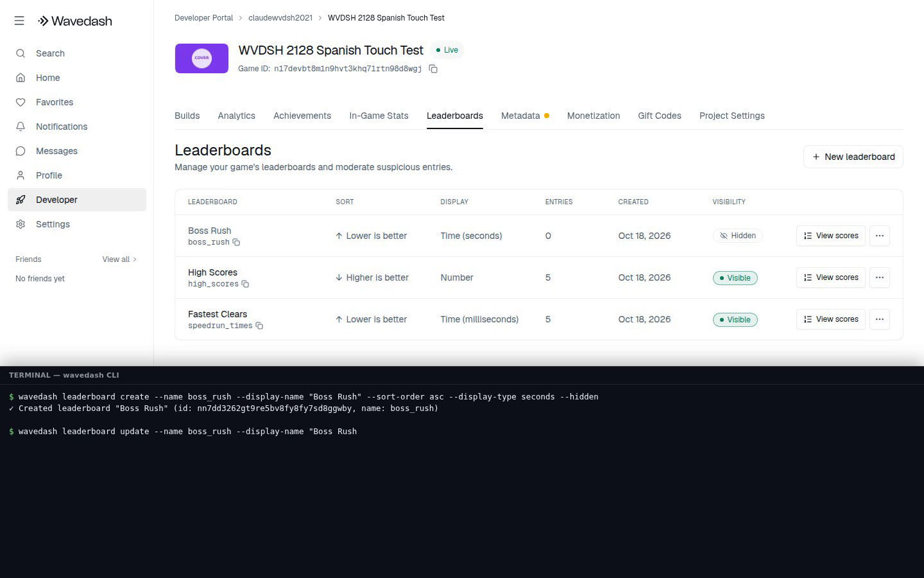Switch to the Analytics tab
The height and width of the screenshot is (578, 924).
click(237, 116)
